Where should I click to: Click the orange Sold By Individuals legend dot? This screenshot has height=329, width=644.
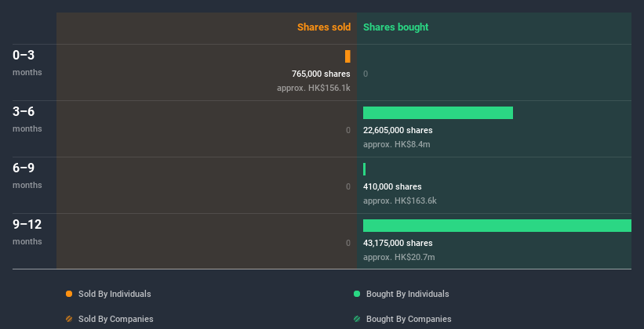tap(69, 294)
